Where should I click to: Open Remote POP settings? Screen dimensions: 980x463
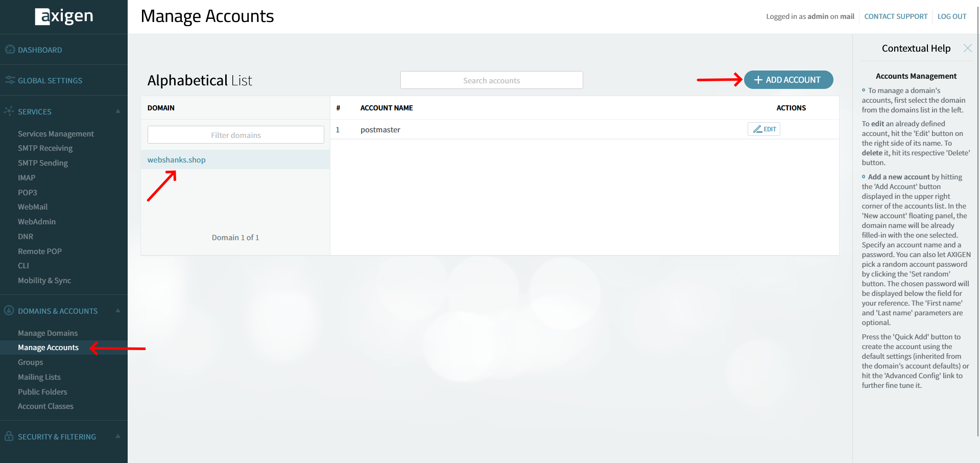tap(40, 251)
